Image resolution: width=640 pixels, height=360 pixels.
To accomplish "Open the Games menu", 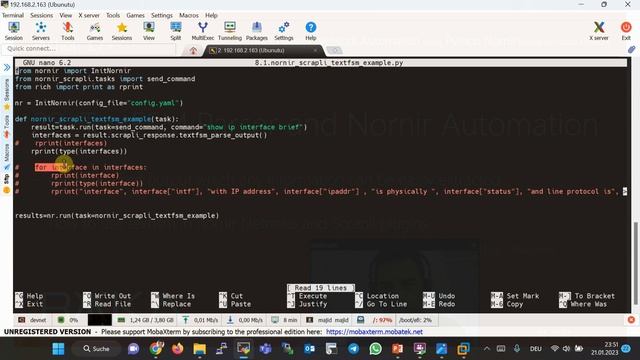I will coord(135,15).
